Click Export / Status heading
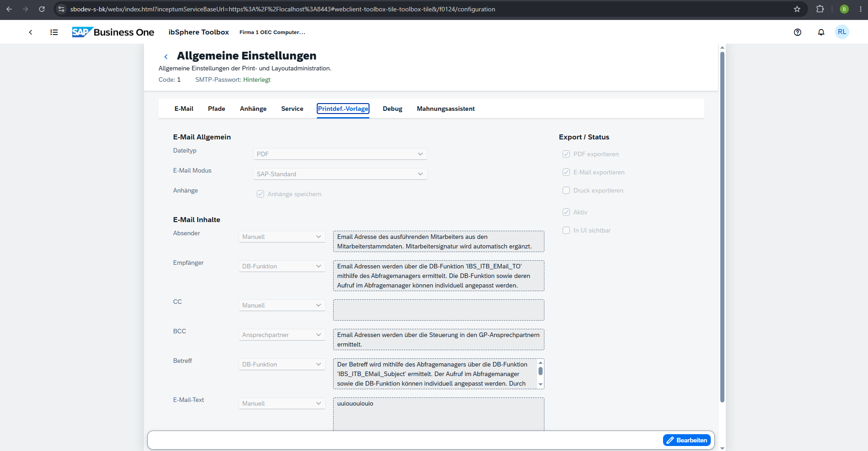 (584, 137)
